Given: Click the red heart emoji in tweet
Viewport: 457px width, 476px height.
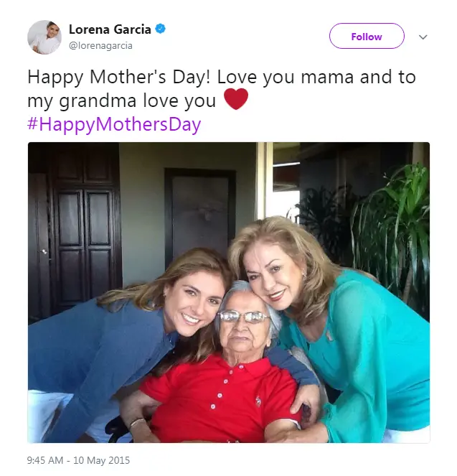Looking at the screenshot, I should point(236,99).
